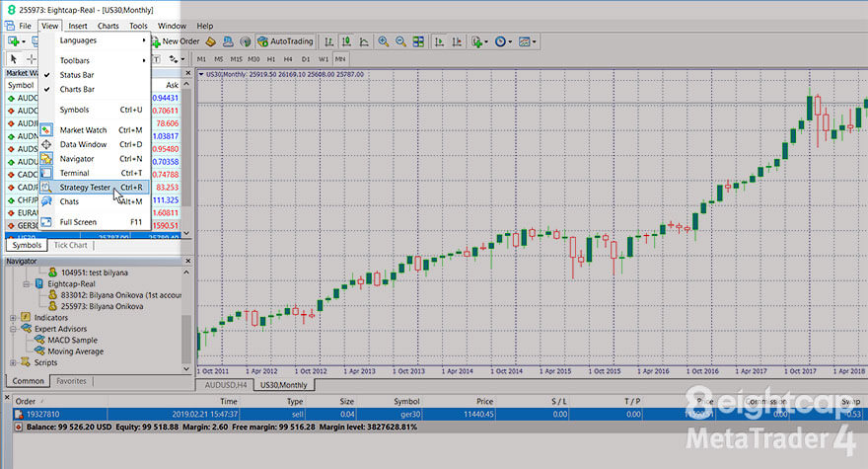Switch chart to candlesticks type

346,41
